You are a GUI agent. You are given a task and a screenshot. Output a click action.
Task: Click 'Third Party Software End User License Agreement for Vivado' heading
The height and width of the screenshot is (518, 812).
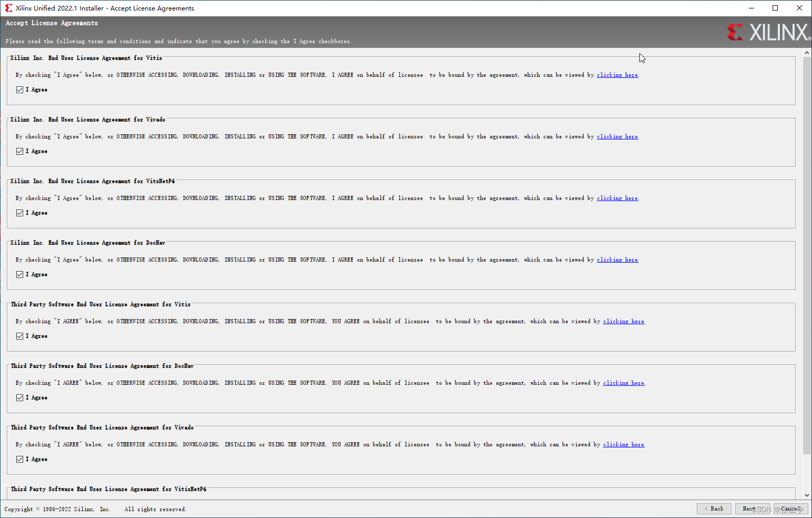[x=103, y=427]
